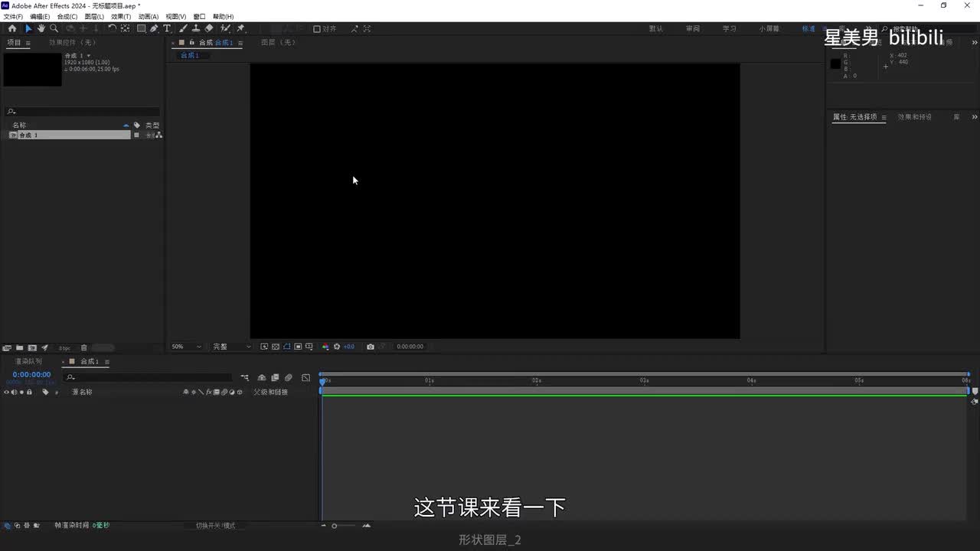Click the show channel RGB color icon
This screenshot has width=980, height=551.
click(325, 347)
